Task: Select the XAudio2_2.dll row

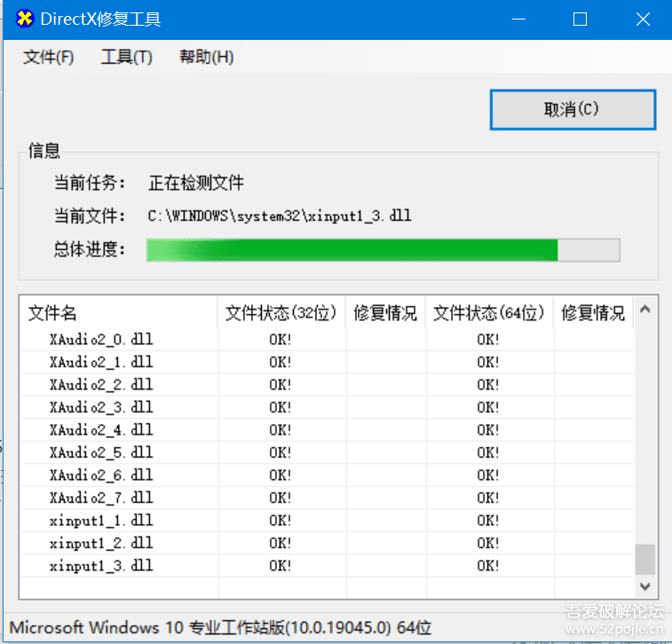Action: tap(327, 385)
